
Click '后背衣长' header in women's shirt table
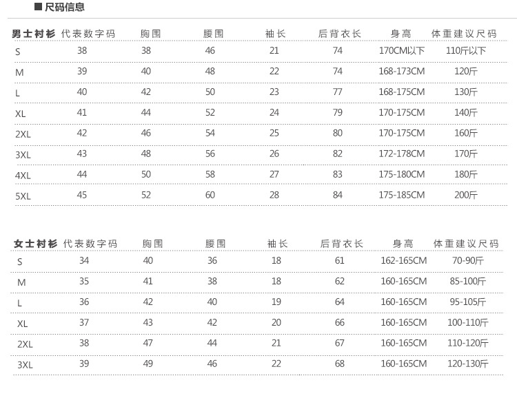pos(342,244)
